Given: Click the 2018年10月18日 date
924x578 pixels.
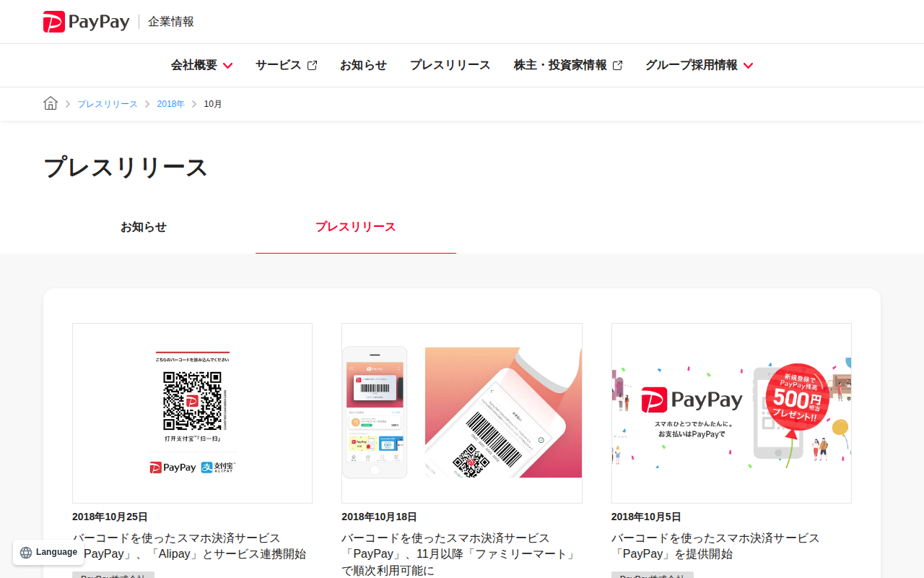Looking at the screenshot, I should [379, 517].
